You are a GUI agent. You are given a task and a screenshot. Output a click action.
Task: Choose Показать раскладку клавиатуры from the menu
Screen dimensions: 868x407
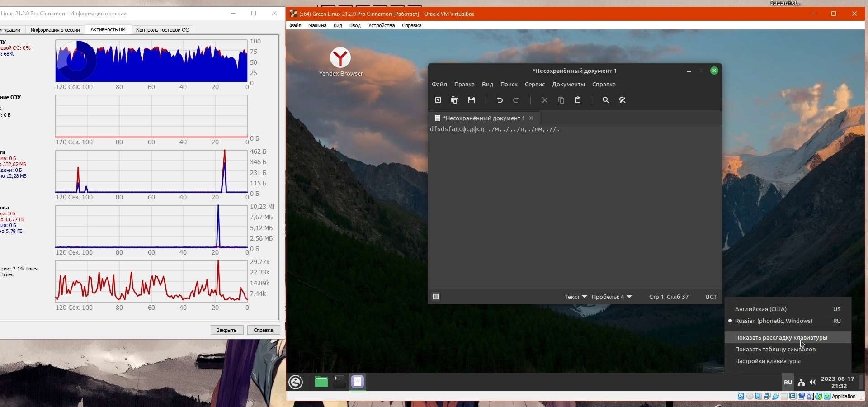click(788, 338)
